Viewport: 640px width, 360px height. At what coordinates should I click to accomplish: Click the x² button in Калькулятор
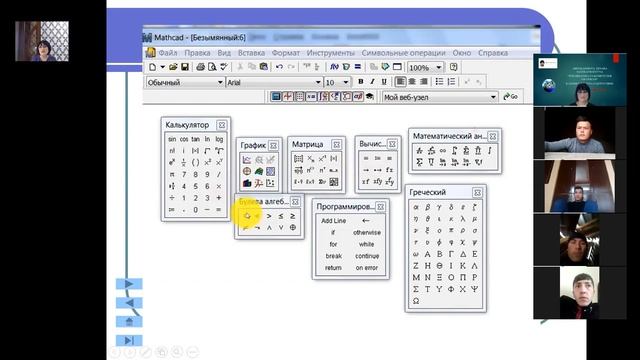coord(207,162)
